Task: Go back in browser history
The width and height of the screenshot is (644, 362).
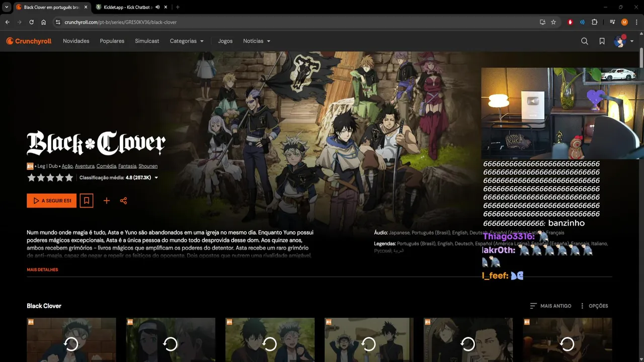Action: click(8, 22)
